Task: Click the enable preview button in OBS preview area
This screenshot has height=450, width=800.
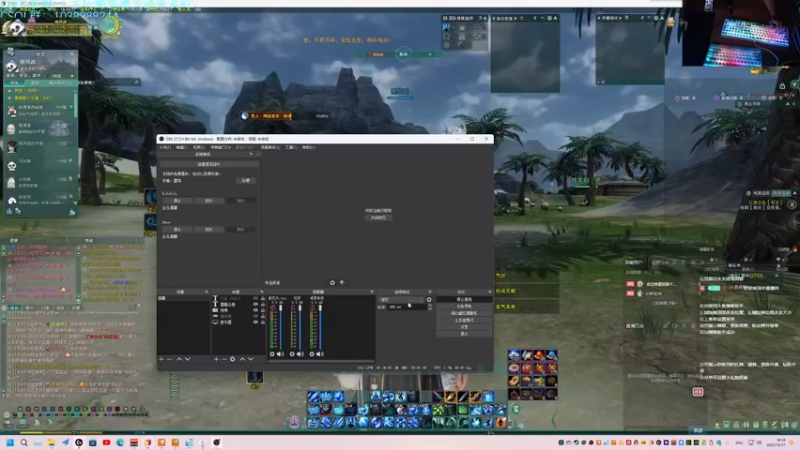Action: coord(378,218)
